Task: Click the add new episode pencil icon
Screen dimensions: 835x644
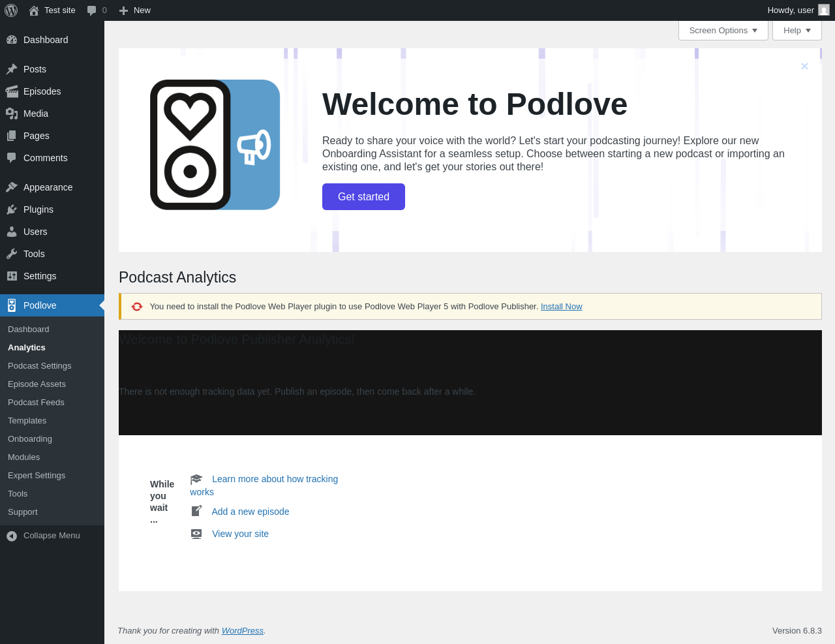Action: (196, 511)
